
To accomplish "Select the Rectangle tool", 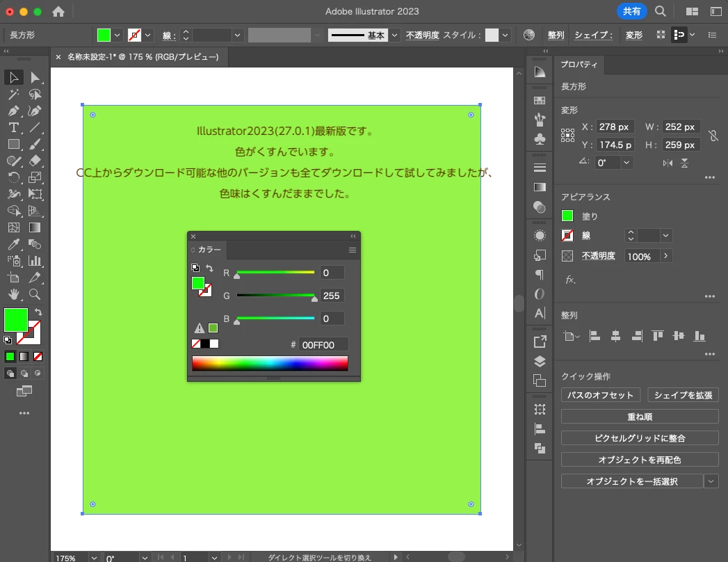I will (x=13, y=145).
